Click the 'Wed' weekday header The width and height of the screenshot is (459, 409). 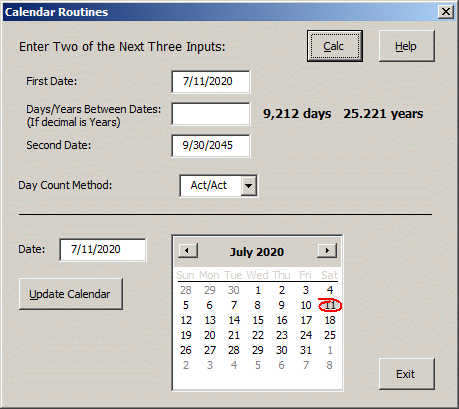[x=257, y=275]
